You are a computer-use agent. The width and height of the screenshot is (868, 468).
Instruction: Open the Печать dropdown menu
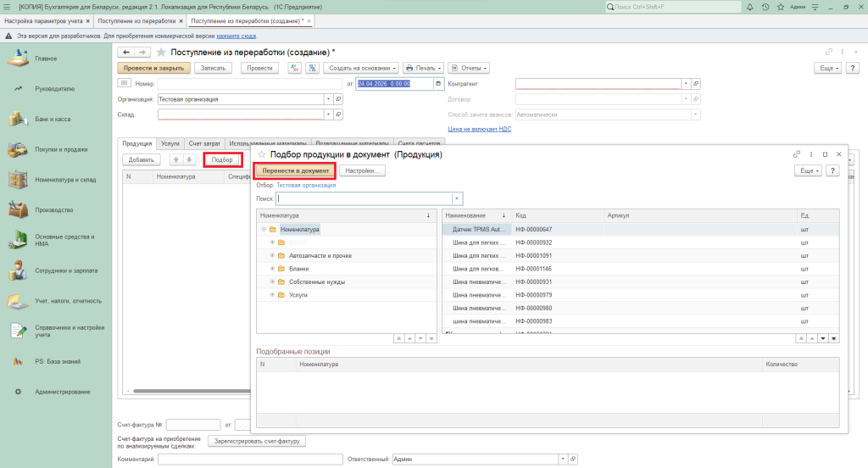(x=423, y=68)
